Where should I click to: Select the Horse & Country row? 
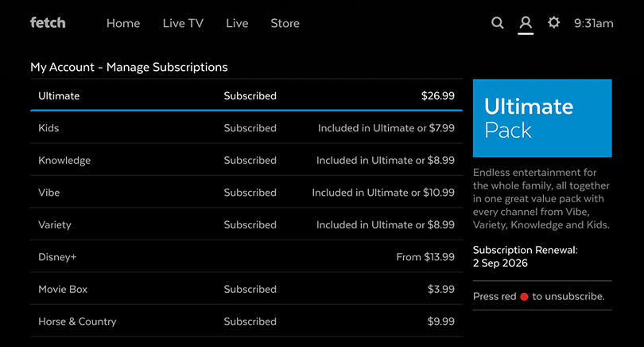click(x=246, y=321)
